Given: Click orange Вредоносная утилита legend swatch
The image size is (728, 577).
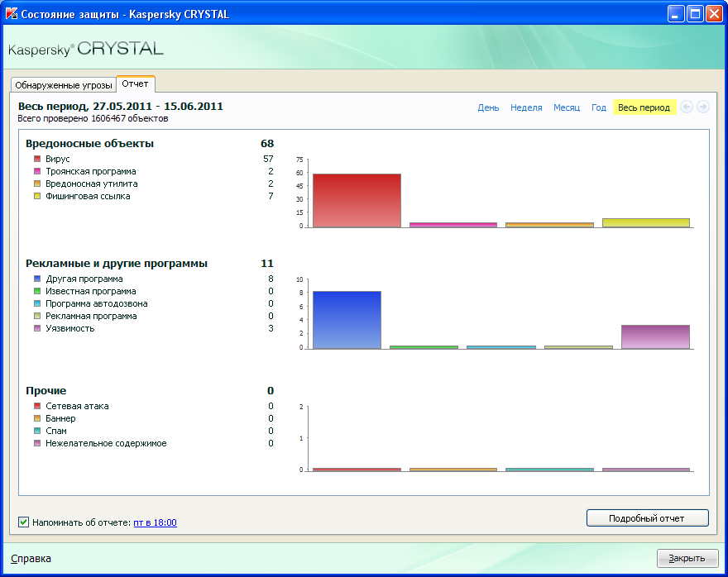Looking at the screenshot, I should (x=37, y=184).
